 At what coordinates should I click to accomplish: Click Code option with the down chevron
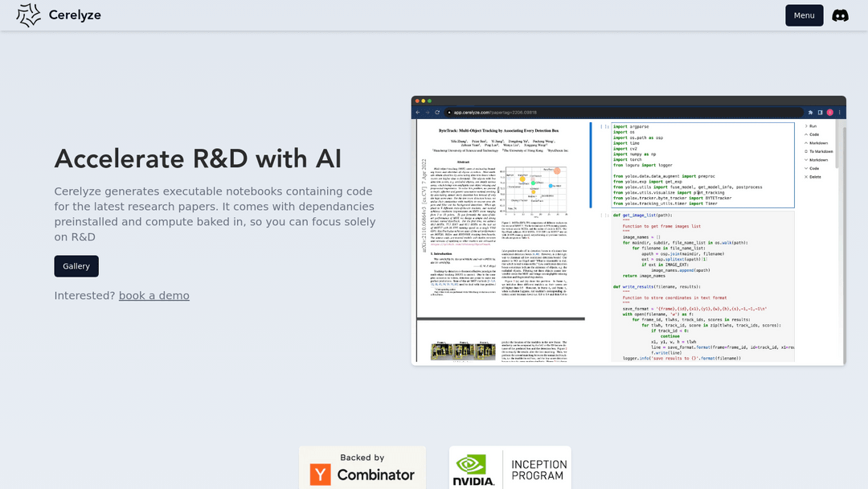806,168
